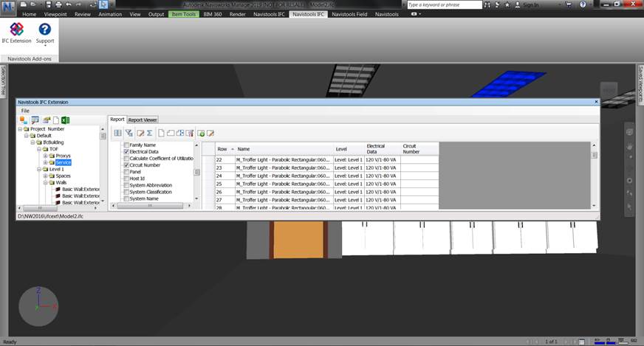644x346 pixels.
Task: Open the Item Tools ribbon tab
Action: point(184,14)
